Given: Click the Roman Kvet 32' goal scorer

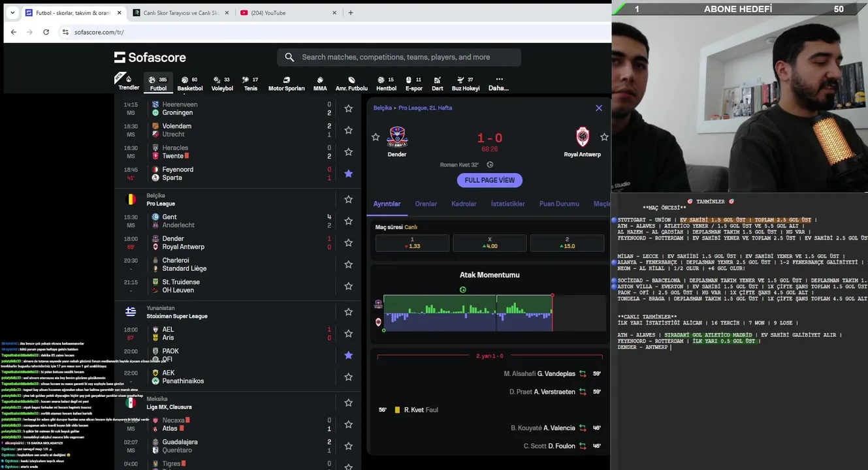Looking at the screenshot, I should pos(459,165).
